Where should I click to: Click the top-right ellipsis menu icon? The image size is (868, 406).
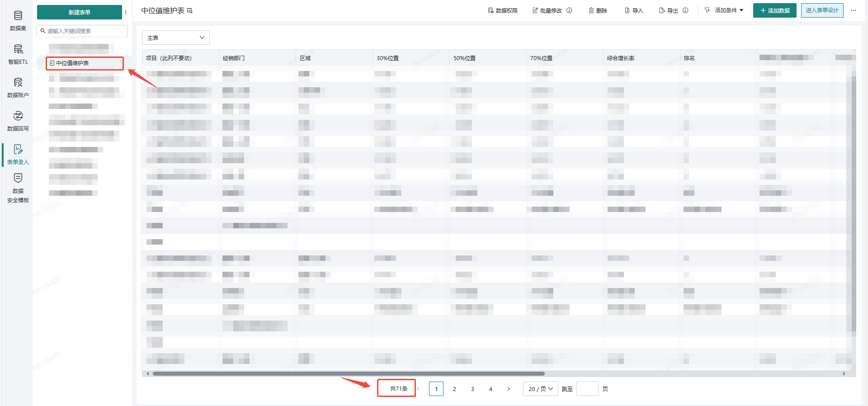pos(854,10)
